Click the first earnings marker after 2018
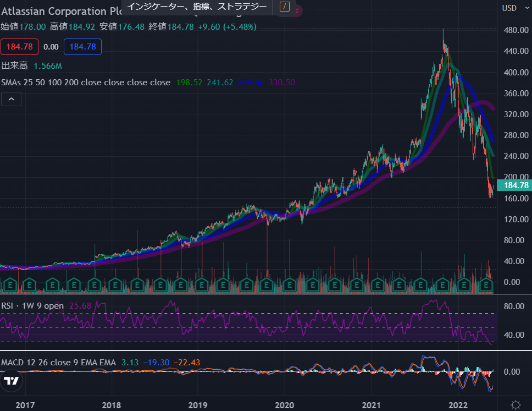 click(x=115, y=284)
